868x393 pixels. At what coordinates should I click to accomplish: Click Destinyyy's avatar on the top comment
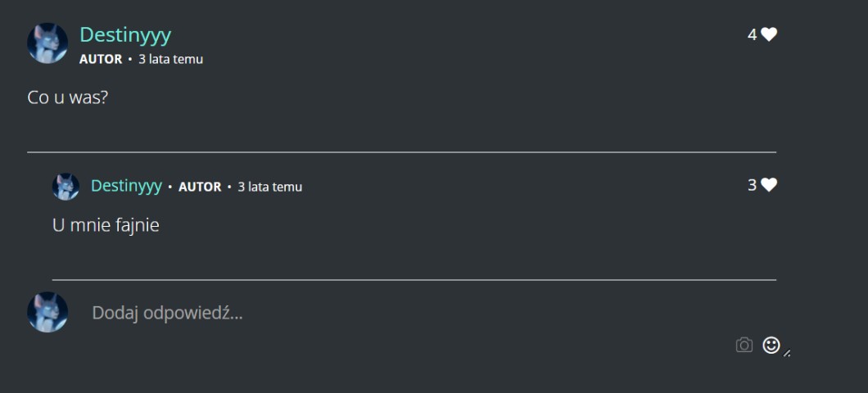(47, 43)
